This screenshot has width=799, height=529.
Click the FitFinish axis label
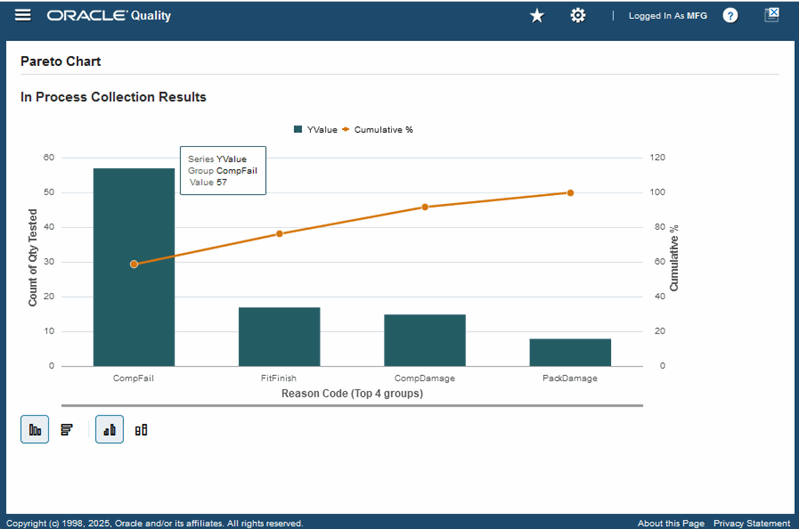[278, 378]
